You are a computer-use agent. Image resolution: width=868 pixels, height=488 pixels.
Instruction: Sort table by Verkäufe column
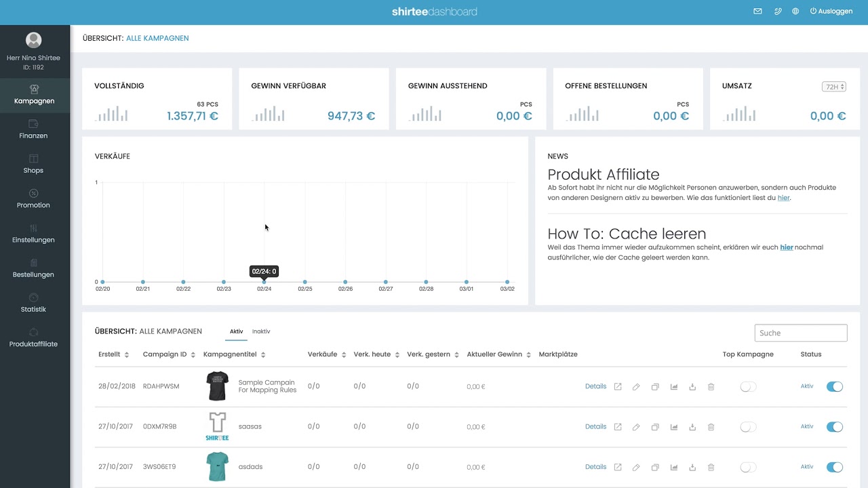[x=327, y=354]
